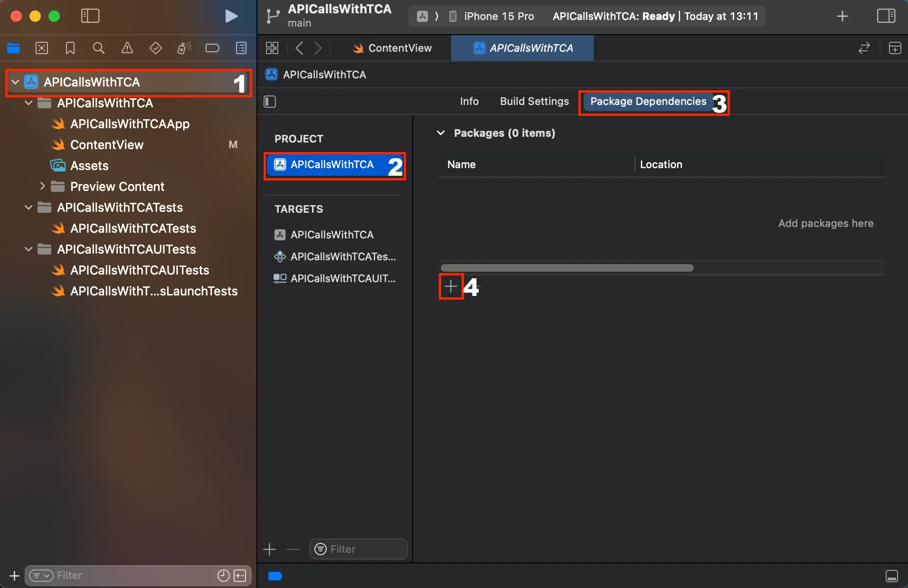The image size is (908, 588).
Task: Go back in editor history
Action: pos(299,48)
